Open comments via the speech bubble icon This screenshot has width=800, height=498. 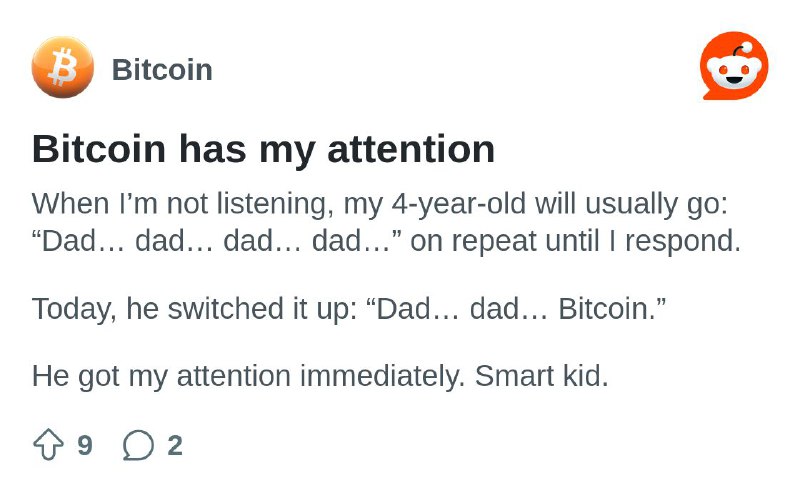click(x=138, y=445)
